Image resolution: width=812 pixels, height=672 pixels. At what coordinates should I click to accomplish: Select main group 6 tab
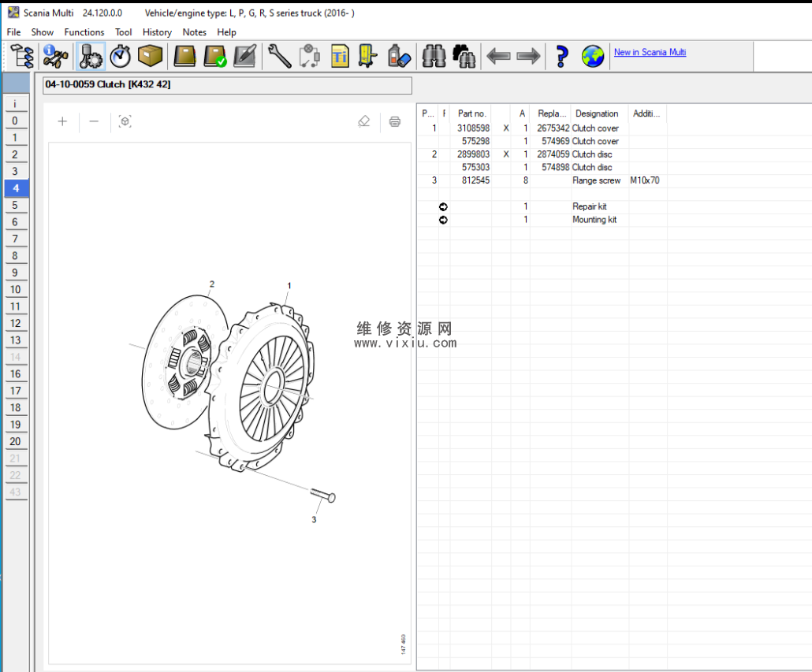coord(16,222)
